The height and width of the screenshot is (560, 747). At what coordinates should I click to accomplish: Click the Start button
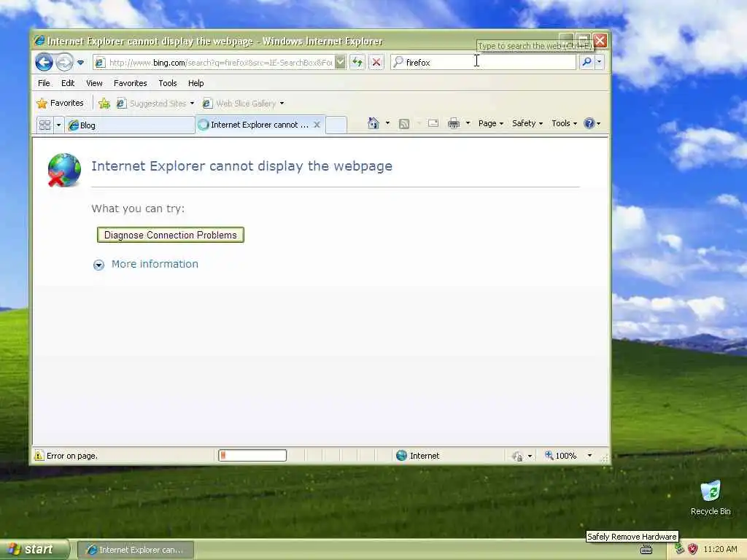34,549
